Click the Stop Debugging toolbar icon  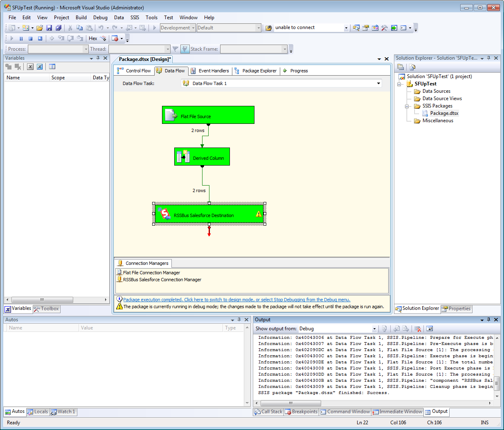[30, 38]
